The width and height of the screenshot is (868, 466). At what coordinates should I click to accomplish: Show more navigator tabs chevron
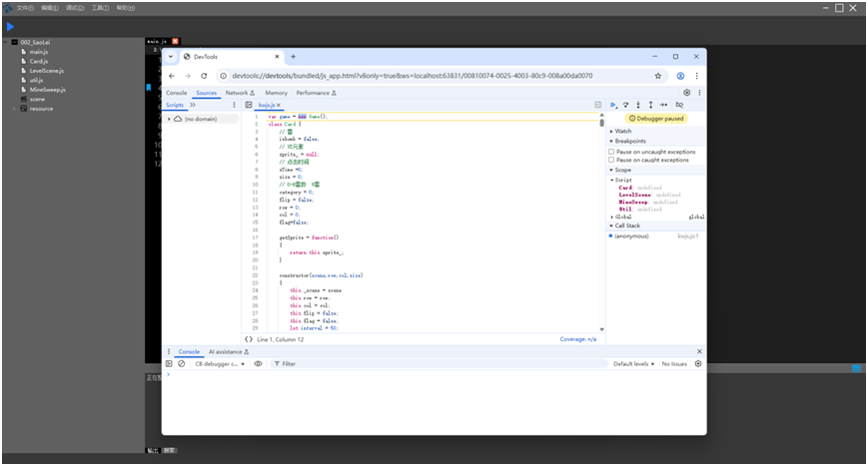(193, 105)
